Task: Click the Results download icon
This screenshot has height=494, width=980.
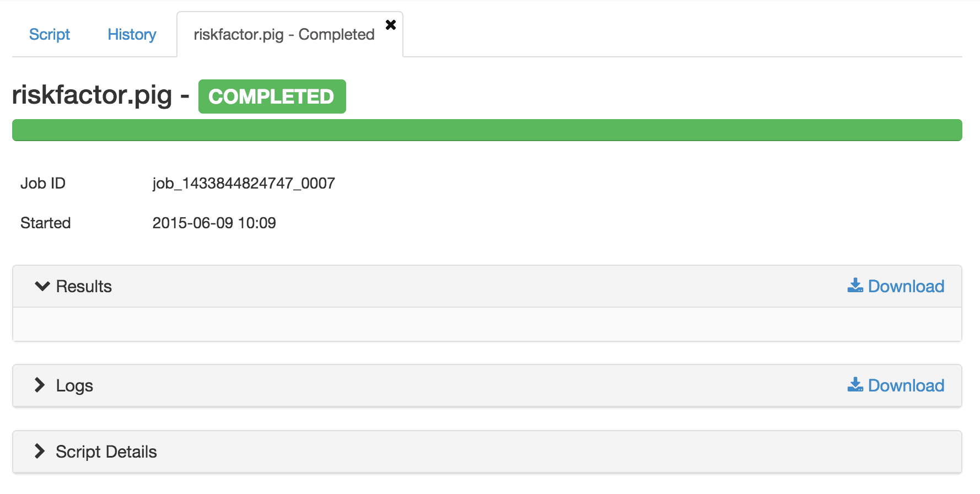Action: 855,286
